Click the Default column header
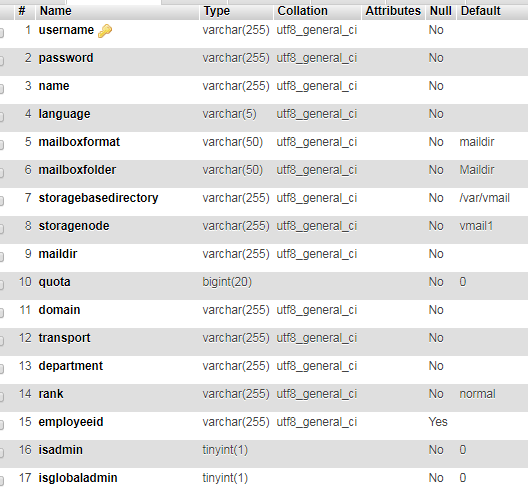This screenshot has width=528, height=489. coord(481,11)
